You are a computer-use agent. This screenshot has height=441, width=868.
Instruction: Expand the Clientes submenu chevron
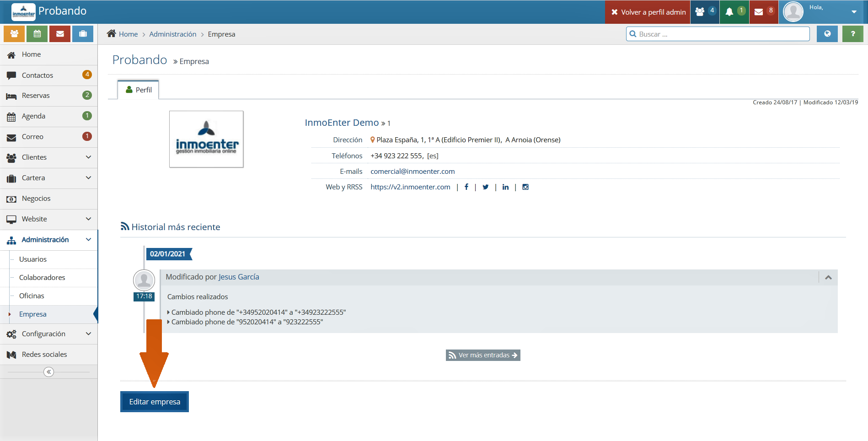88,157
